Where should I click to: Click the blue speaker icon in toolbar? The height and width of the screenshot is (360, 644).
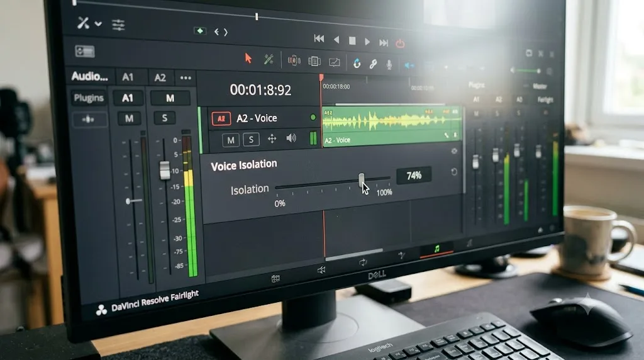(409, 65)
